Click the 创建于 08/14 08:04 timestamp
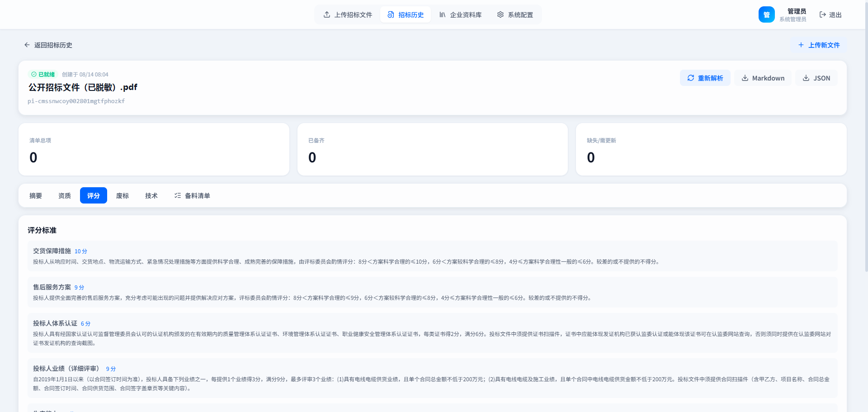The width and height of the screenshot is (868, 412). 85,75
